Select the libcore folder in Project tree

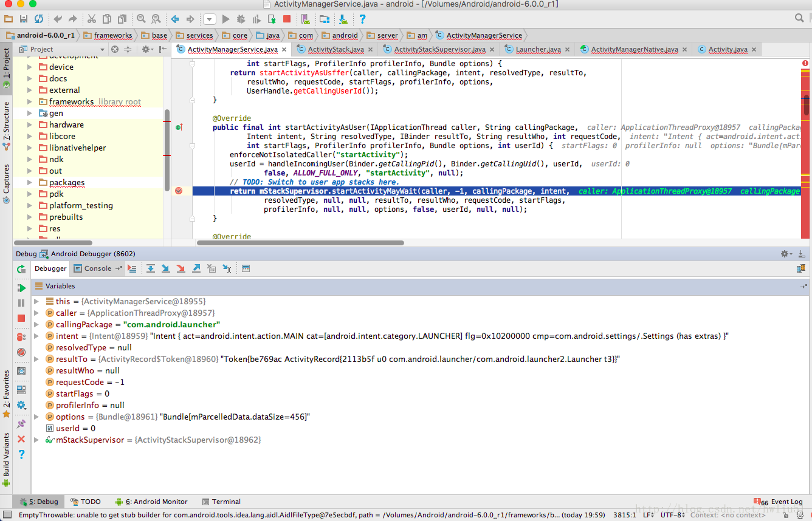(62, 136)
